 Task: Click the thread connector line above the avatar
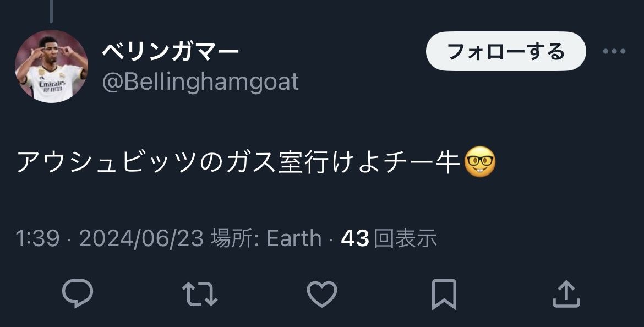pos(51,11)
